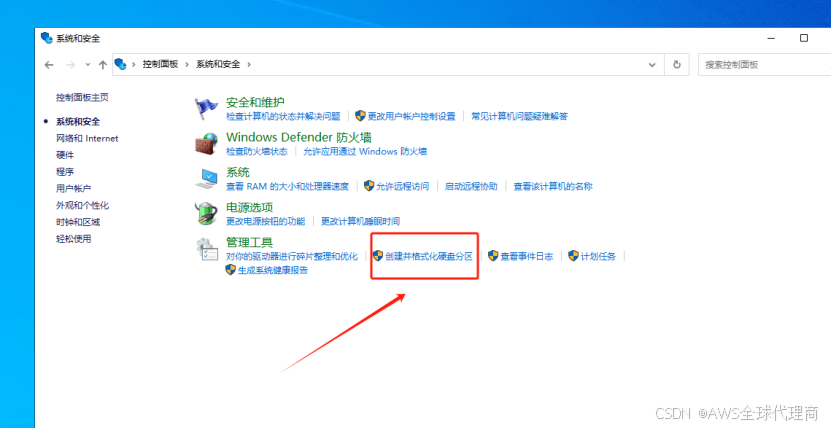Expand the chevron after 系统和安全 breadcrumb
Image resolution: width=831 pixels, height=429 pixels.
click(249, 64)
